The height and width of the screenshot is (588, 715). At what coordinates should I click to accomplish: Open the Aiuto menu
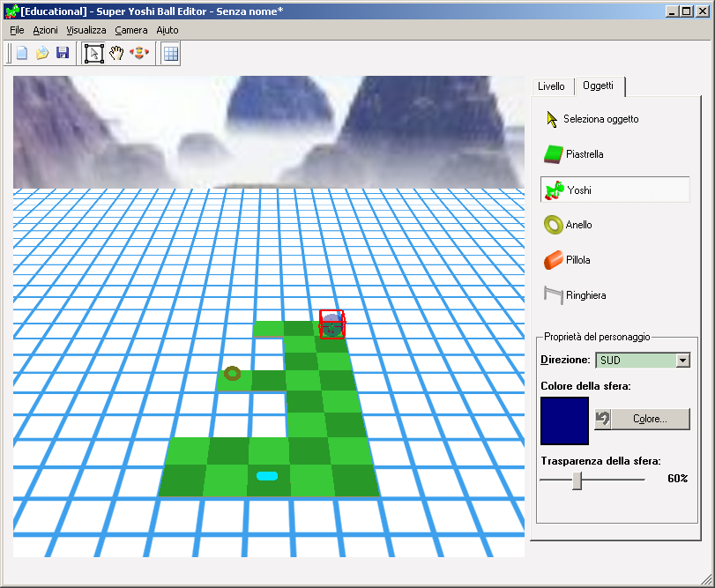[168, 30]
